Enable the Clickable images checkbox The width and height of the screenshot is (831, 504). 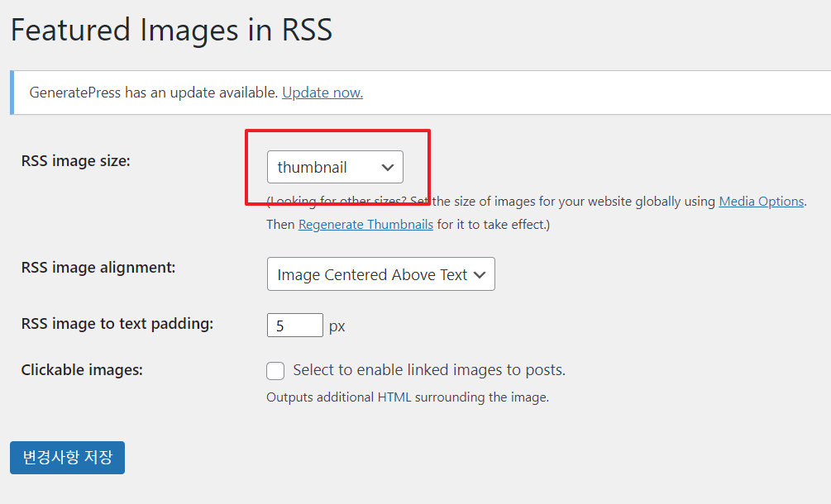[275, 371]
